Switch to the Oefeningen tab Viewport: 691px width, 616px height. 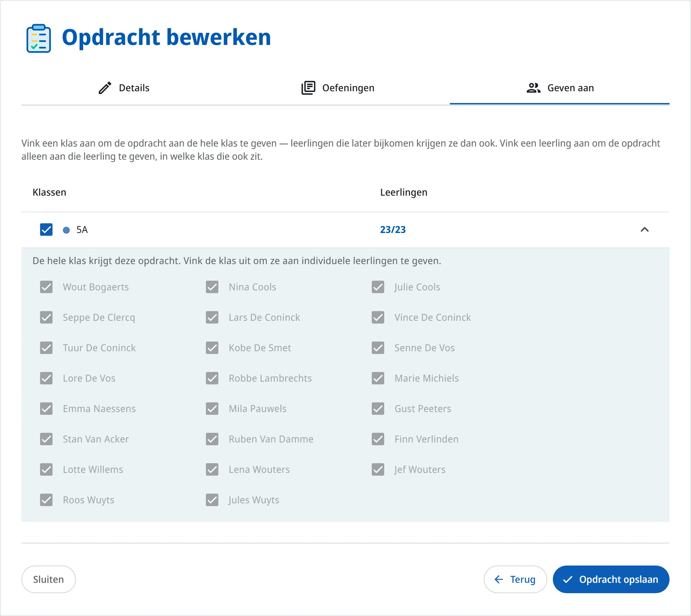338,88
